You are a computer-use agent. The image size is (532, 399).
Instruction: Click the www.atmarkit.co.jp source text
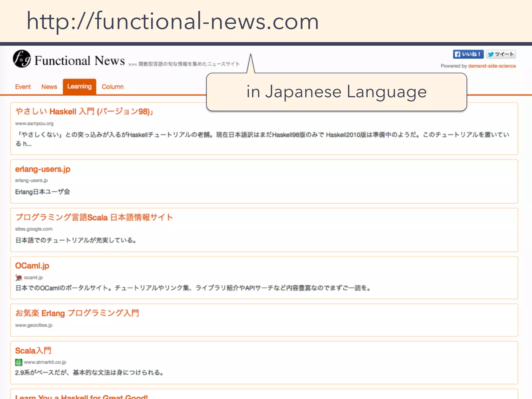[x=45, y=362]
